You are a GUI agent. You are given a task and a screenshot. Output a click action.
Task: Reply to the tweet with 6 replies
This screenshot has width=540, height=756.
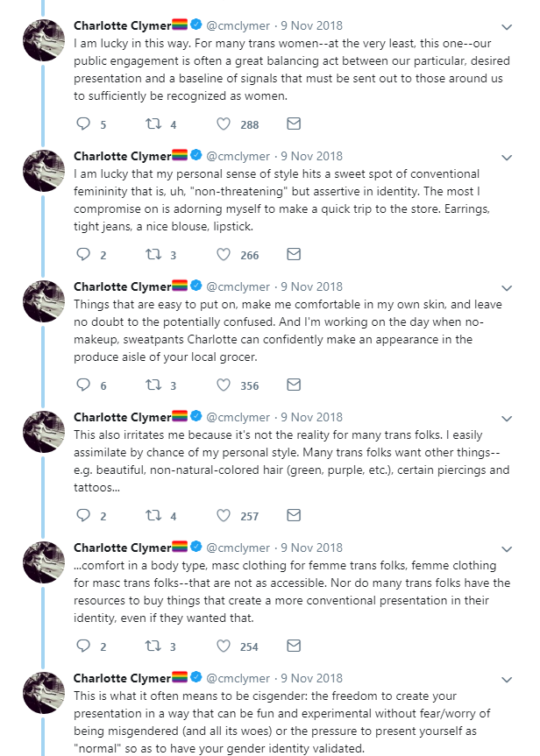point(83,385)
